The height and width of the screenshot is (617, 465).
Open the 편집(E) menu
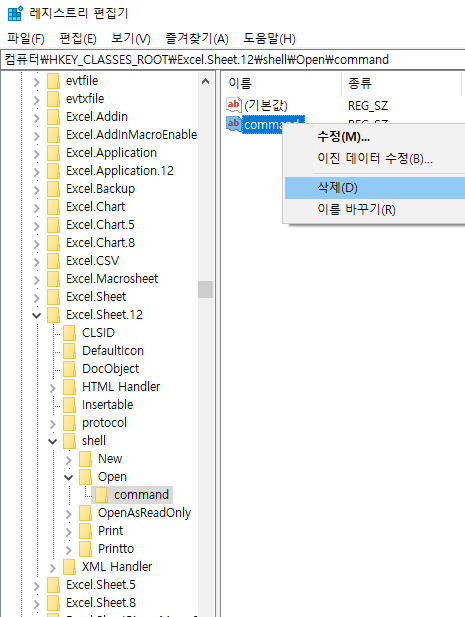pos(78,39)
